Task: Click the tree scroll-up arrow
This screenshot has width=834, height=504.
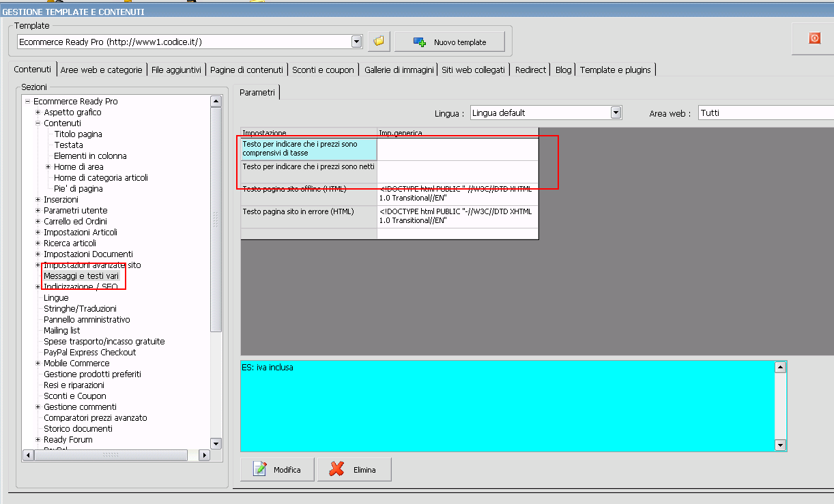Action: 216,102
